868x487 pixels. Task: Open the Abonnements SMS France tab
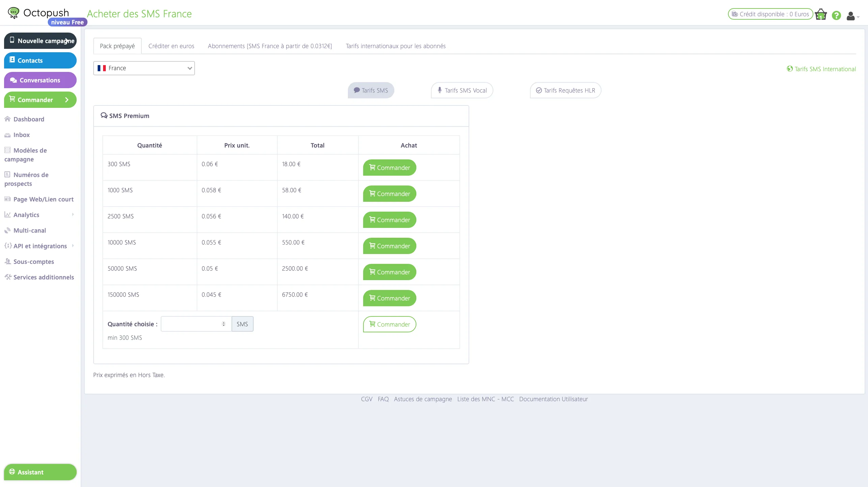(x=270, y=46)
